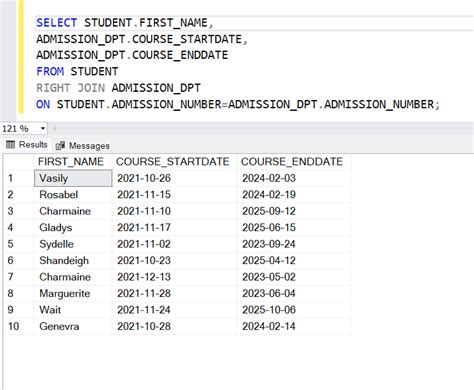This screenshot has width=474, height=390.
Task: Click end date 2023-09-24
Action: [294, 244]
